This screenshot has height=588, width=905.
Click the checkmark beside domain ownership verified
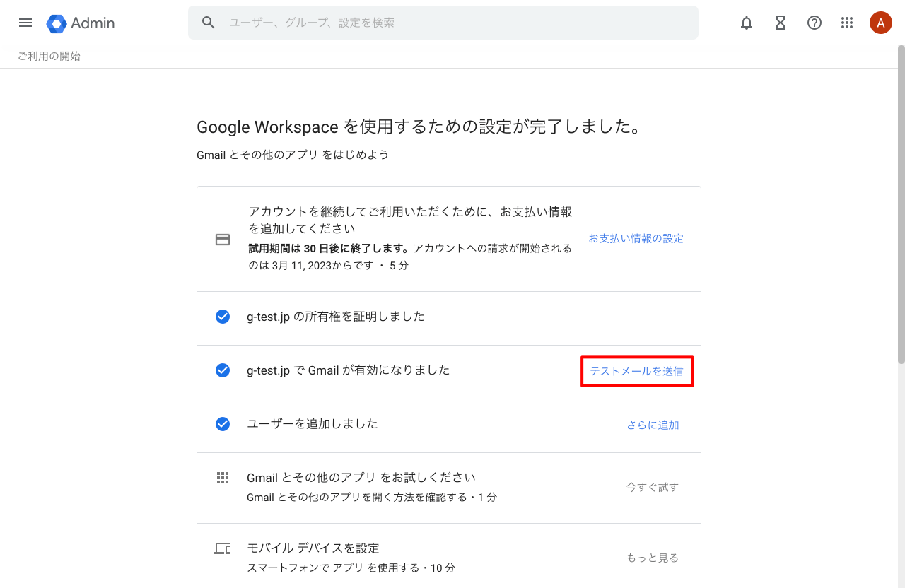tap(223, 317)
